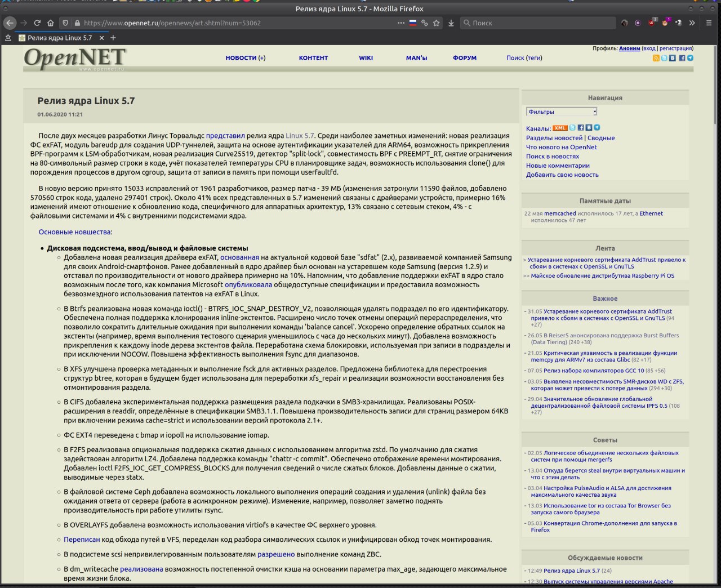Reload the page with the refresh icon
The image size is (721, 588).
pos(37,23)
